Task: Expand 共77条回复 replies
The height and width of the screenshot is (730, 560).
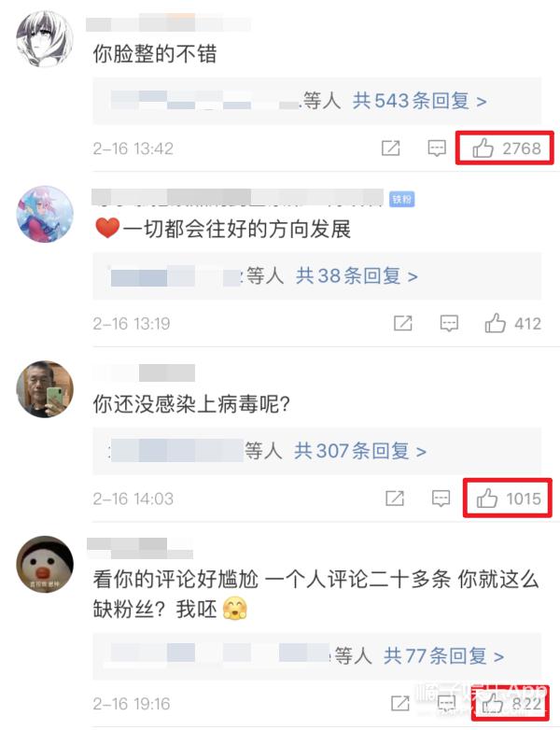Action: [x=443, y=656]
